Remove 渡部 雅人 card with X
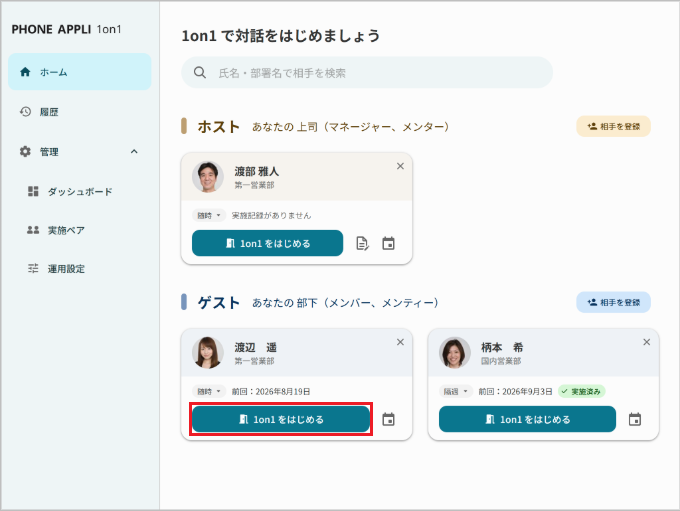Viewport: 680px width, 511px height. (x=400, y=166)
